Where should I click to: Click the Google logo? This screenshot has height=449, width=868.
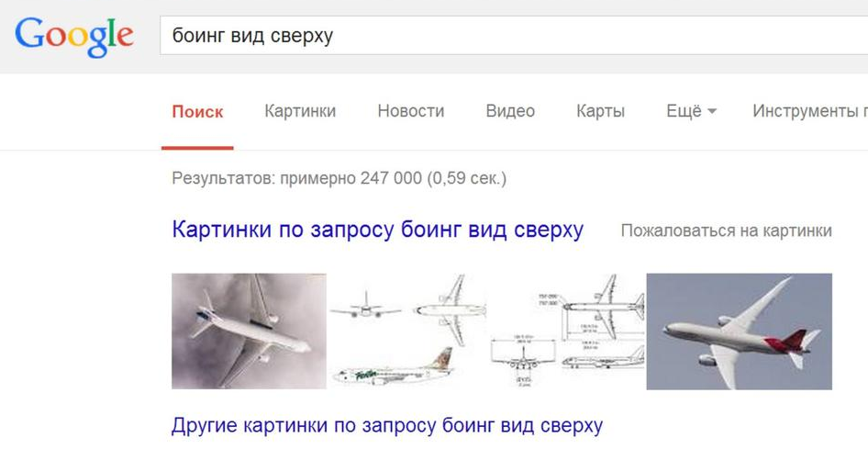(74, 36)
